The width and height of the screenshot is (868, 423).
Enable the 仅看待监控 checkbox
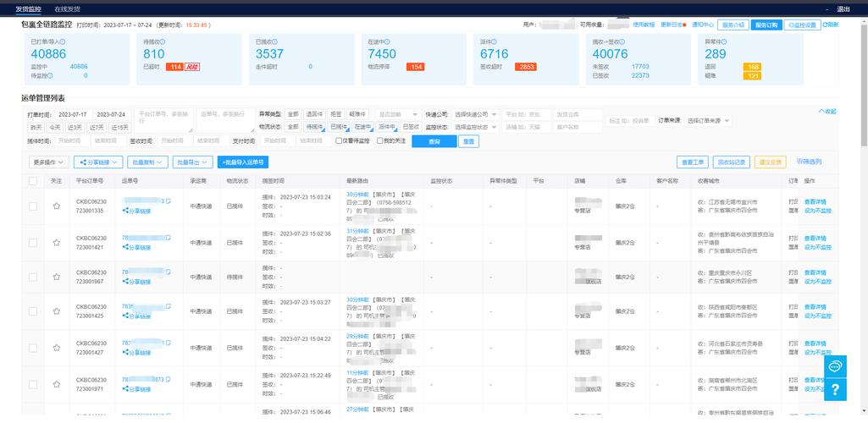(339, 141)
